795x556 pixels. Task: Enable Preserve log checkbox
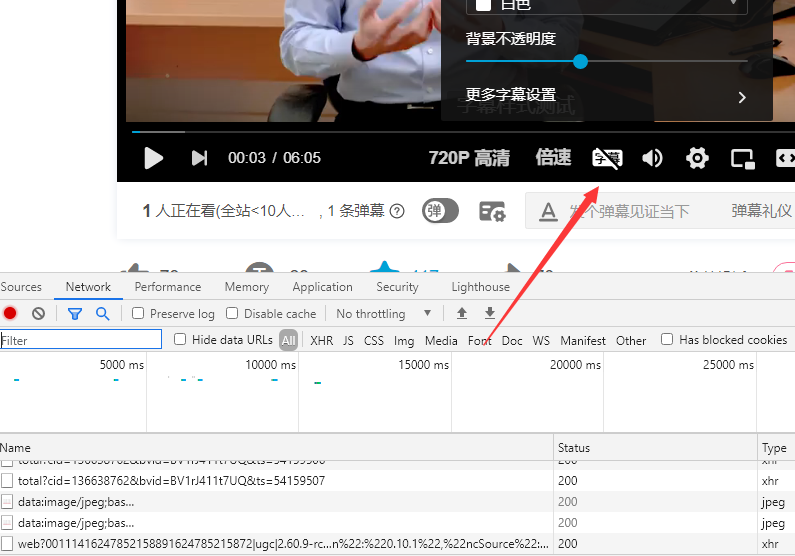(x=138, y=313)
